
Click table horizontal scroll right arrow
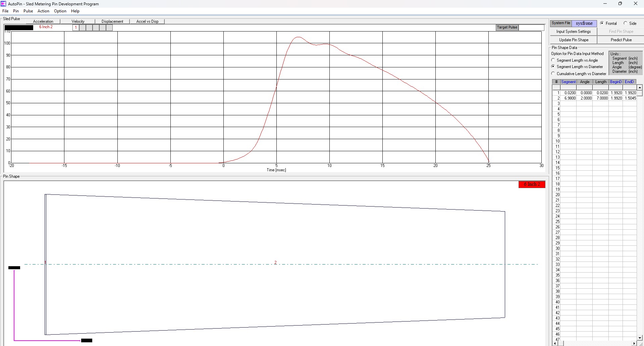[634, 343]
